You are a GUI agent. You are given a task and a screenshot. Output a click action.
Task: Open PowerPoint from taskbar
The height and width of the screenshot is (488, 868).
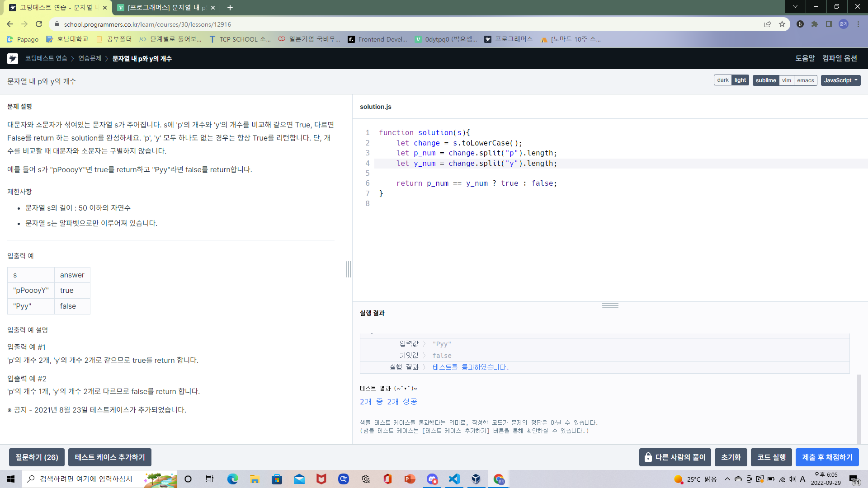(x=410, y=479)
